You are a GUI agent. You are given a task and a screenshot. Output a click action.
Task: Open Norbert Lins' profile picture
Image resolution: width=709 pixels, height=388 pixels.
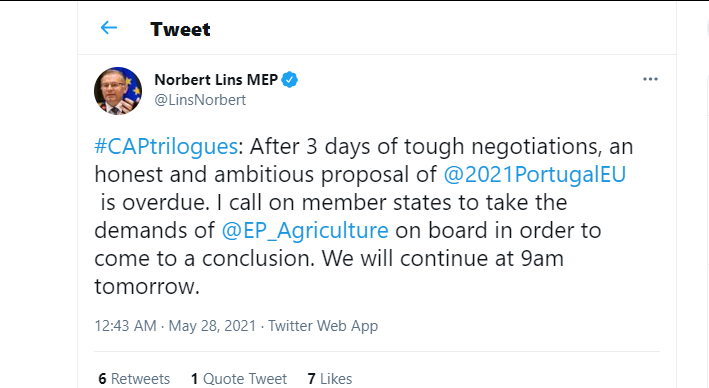pos(118,91)
